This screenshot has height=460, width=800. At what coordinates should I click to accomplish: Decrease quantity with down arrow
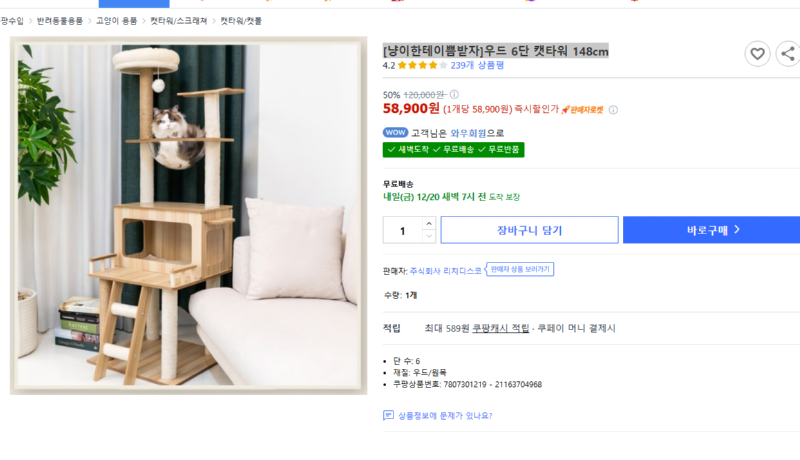tap(429, 236)
